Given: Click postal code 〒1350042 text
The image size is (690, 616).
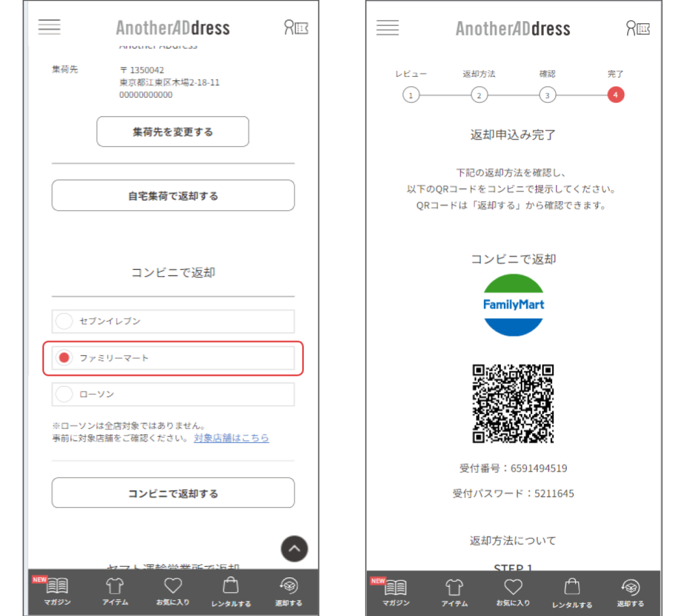Looking at the screenshot, I should point(142,70).
